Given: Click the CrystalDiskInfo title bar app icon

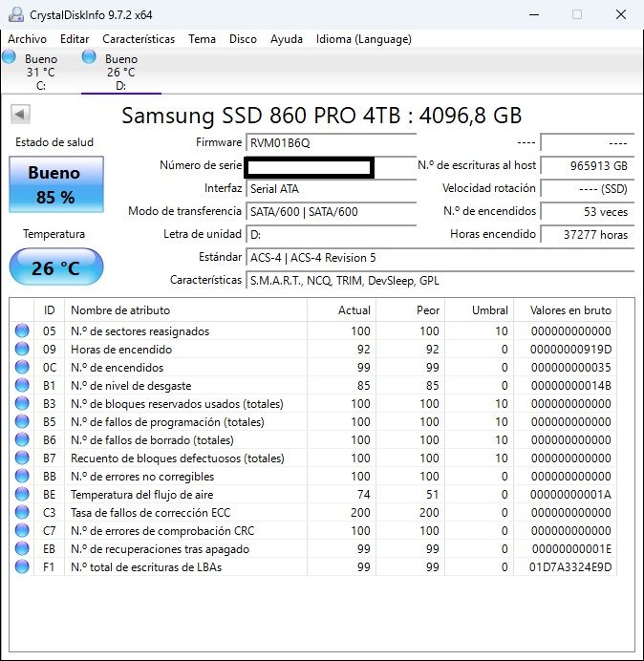Looking at the screenshot, I should click(16, 14).
